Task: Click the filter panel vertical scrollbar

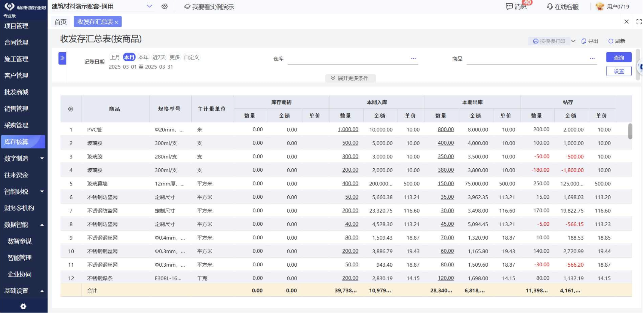Action: click(638, 65)
